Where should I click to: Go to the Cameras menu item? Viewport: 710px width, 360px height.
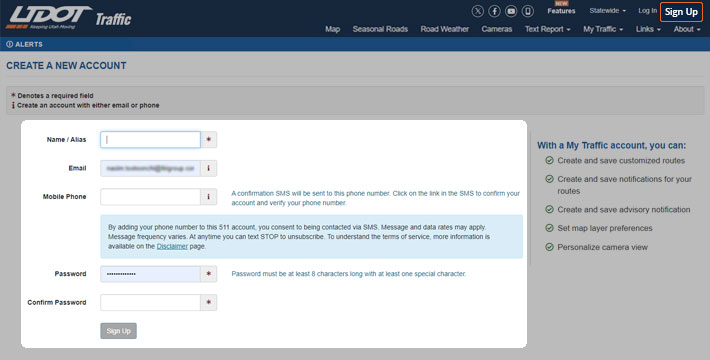tap(497, 29)
